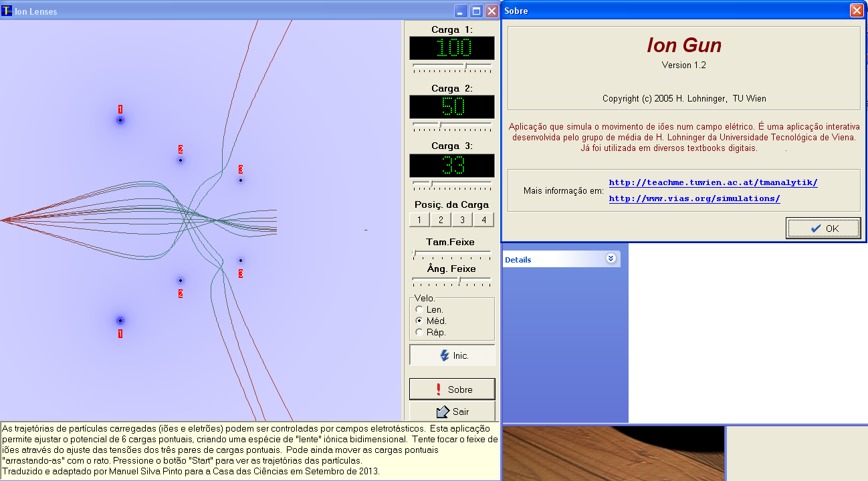
Task: Close the Sobre dialog window
Action: pos(856,11)
